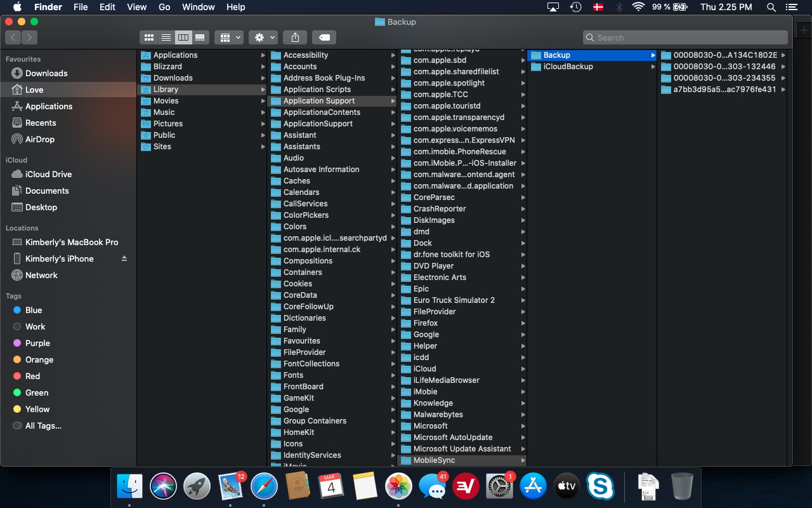Open Siri from the Dock
The image size is (812, 508).
pyautogui.click(x=163, y=487)
